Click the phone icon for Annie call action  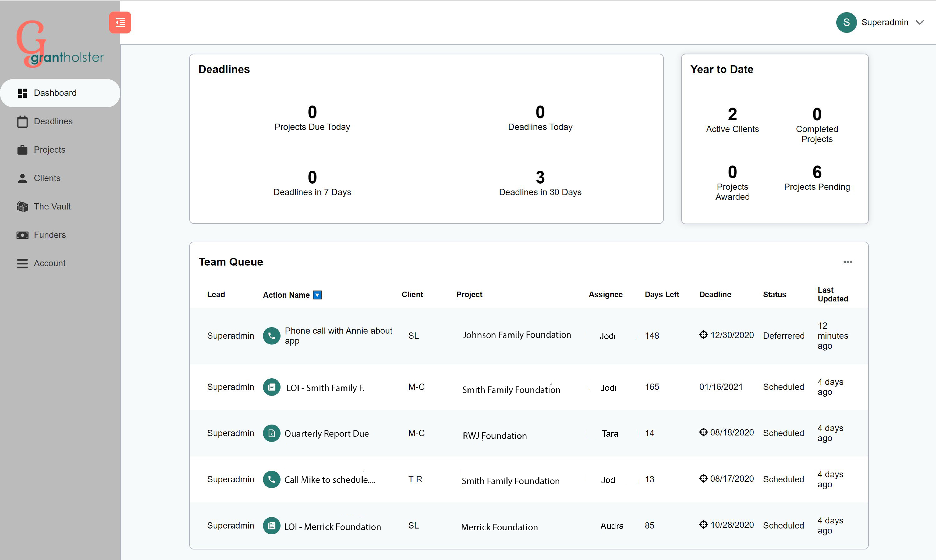coord(271,335)
